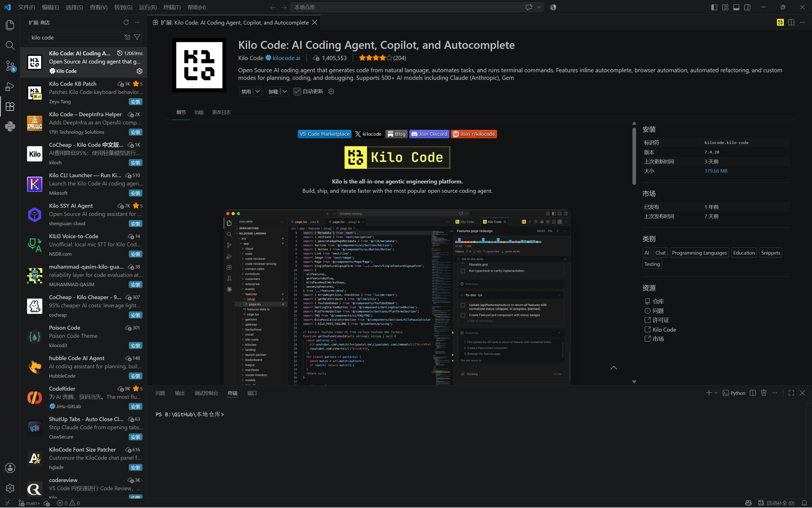Open the 终端(T) menu

(172, 7)
